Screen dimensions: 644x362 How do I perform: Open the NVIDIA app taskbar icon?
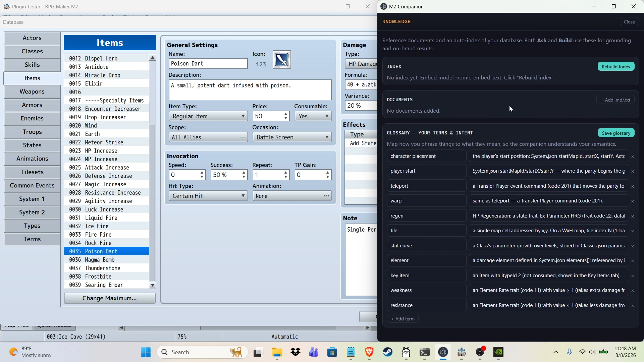498,352
